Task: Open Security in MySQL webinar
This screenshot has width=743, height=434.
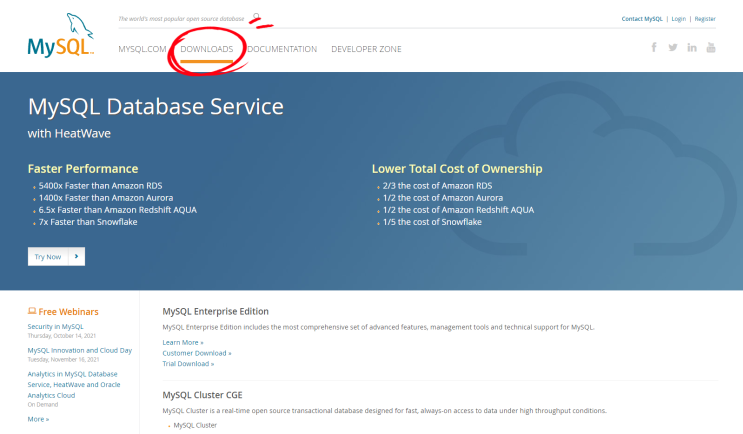Action: click(55, 326)
